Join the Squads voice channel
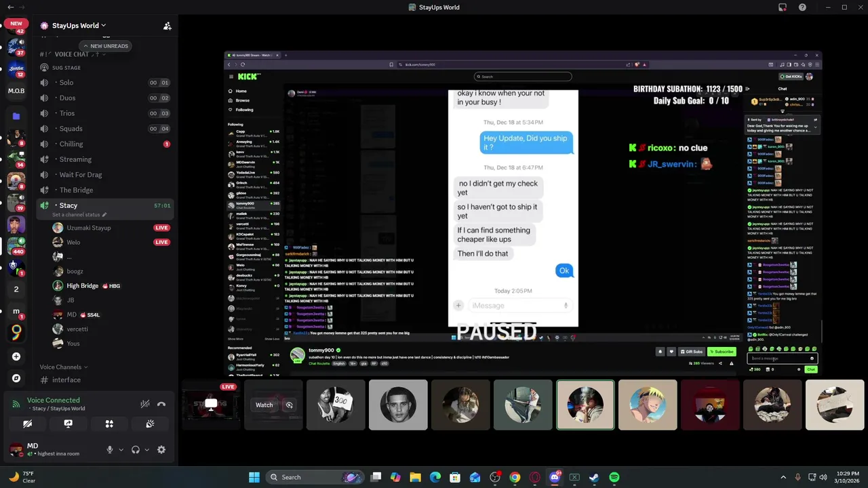868x488 pixels. point(105,129)
